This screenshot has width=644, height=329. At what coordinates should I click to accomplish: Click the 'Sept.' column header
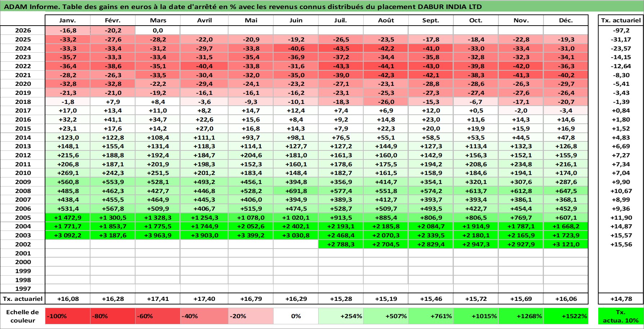click(431, 20)
